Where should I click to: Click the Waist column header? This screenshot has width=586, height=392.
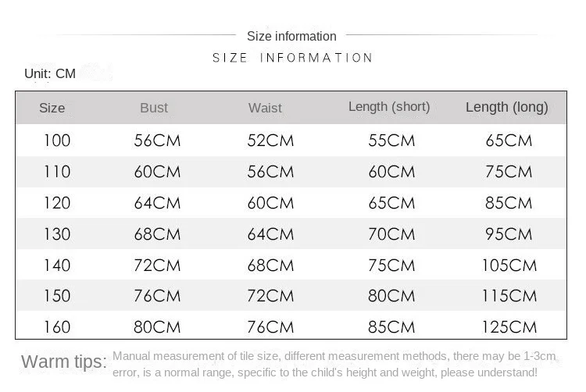[265, 108]
